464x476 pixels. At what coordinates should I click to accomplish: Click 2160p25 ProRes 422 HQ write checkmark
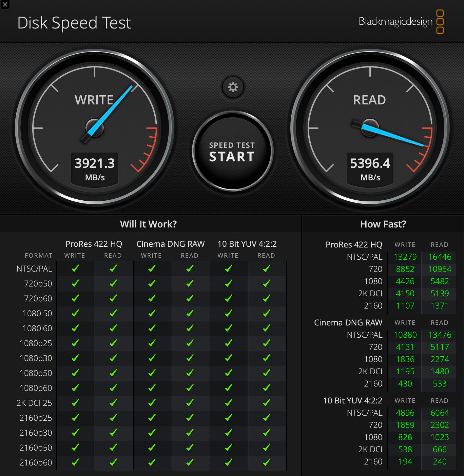pyautogui.click(x=75, y=418)
